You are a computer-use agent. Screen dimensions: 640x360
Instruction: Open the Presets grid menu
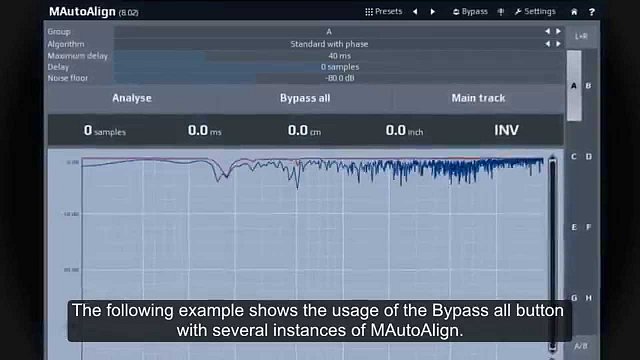tap(383, 11)
